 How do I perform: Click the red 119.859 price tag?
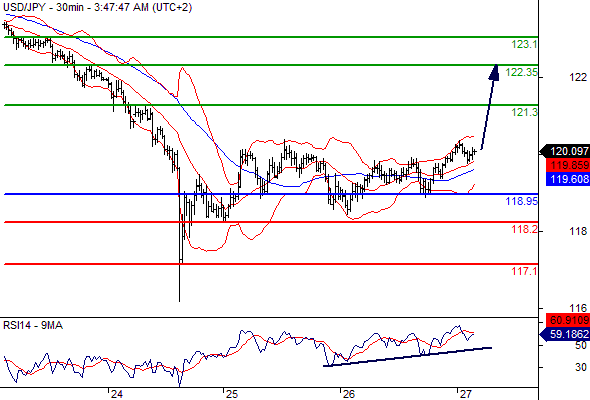click(568, 165)
